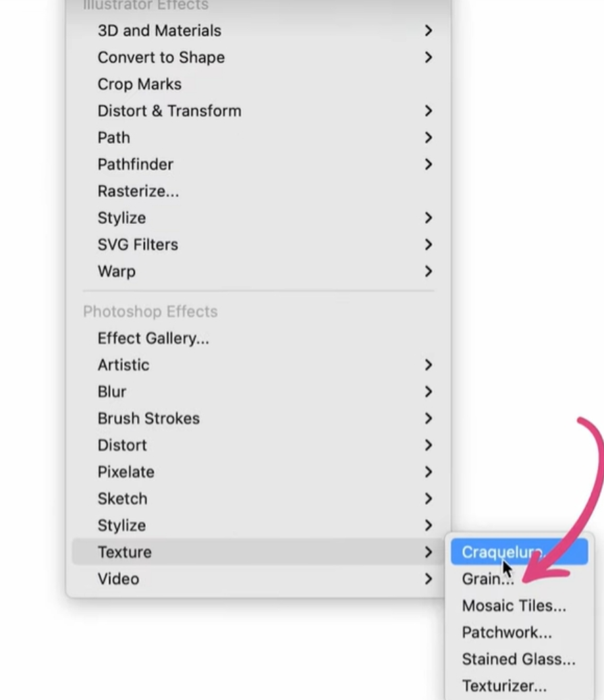This screenshot has width=604, height=700.
Task: Open the Blur submenu
Action: [x=112, y=392]
